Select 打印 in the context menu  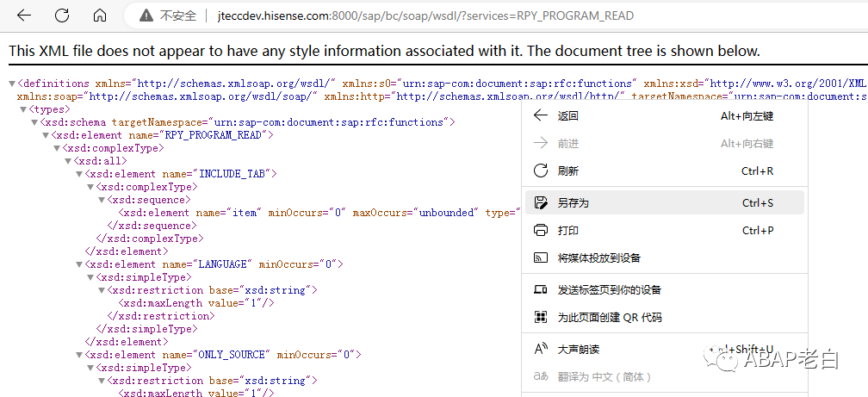tap(663, 230)
